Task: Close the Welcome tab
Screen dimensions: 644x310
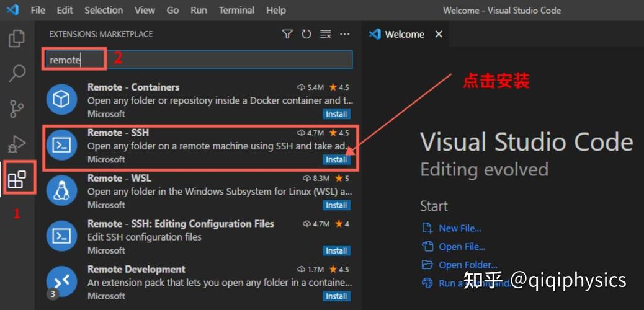Action: click(x=439, y=34)
